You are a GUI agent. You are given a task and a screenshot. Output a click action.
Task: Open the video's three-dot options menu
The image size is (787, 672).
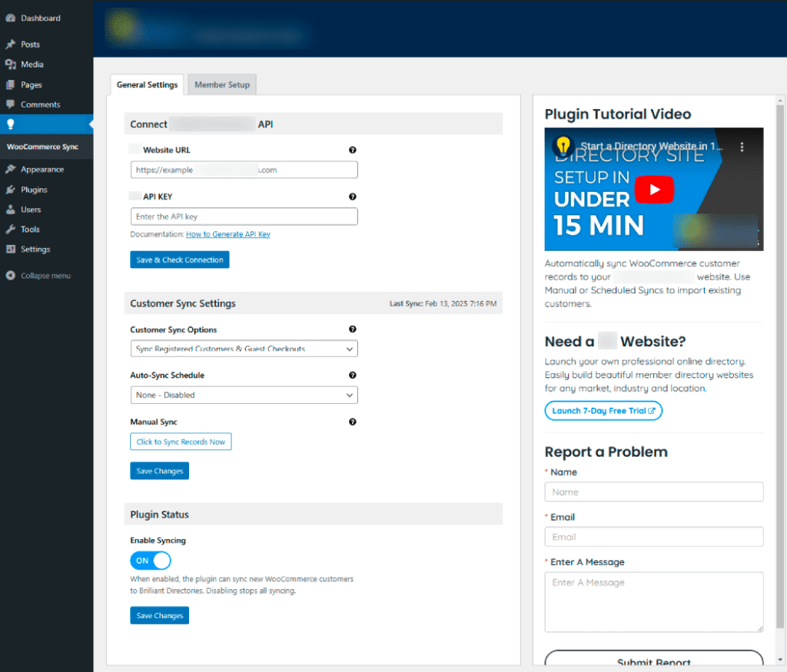pyautogui.click(x=742, y=147)
